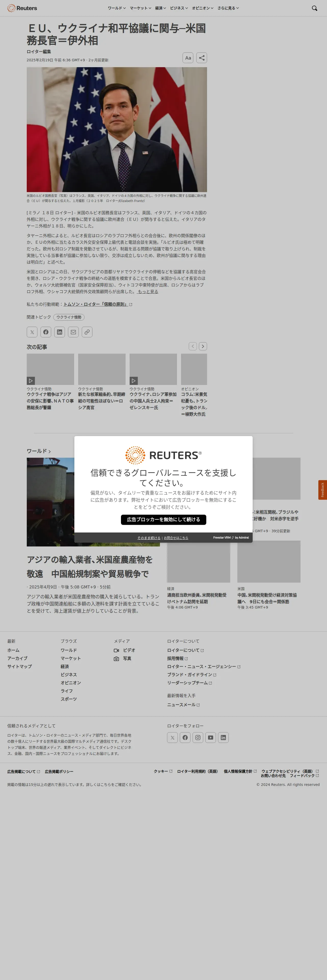Image resolution: width=327 pixels, height=980 pixels.
Task: Click footer アーカイブ link
Action: point(17,658)
